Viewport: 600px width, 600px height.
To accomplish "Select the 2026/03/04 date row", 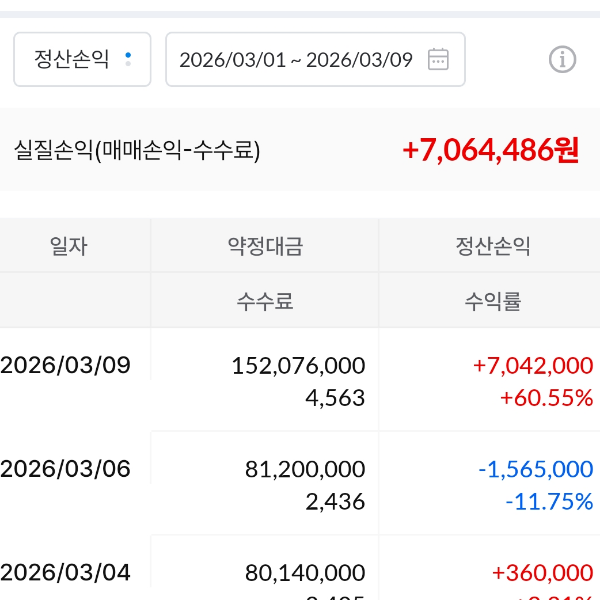I will 66,572.
